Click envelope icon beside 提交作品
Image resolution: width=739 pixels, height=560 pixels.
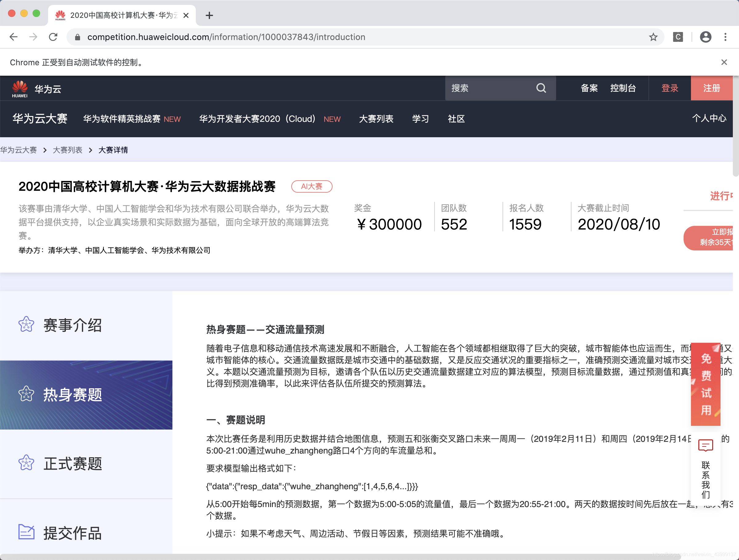(x=26, y=532)
